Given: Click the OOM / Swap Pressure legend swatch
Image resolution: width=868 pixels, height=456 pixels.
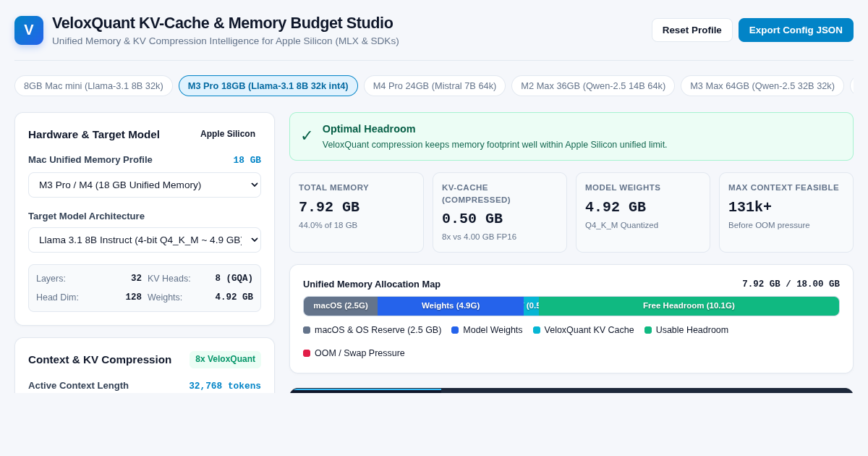Looking at the screenshot, I should (307, 353).
